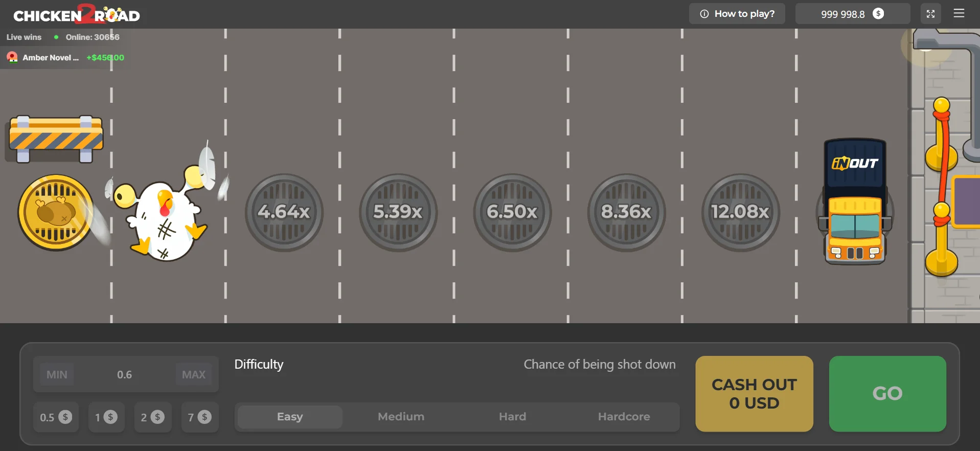Choose the 0.5 dollar quick bet
This screenshot has width=980, height=451.
[56, 417]
